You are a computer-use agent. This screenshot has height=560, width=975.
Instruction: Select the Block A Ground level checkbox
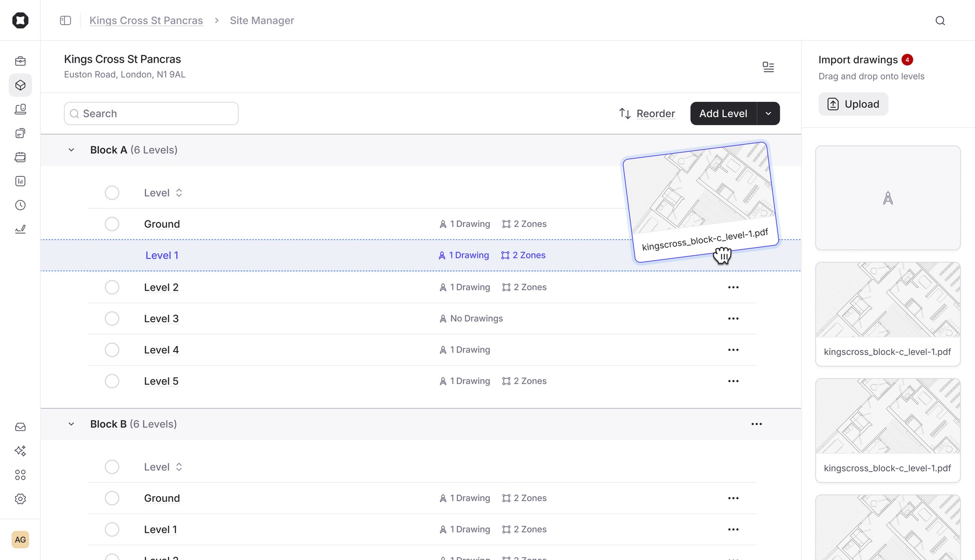pos(112,224)
